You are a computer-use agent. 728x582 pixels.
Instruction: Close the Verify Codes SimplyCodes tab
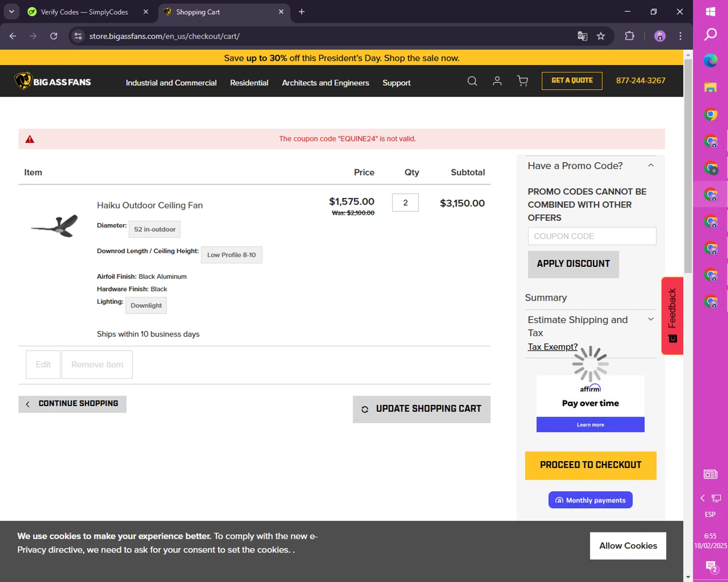(x=146, y=12)
